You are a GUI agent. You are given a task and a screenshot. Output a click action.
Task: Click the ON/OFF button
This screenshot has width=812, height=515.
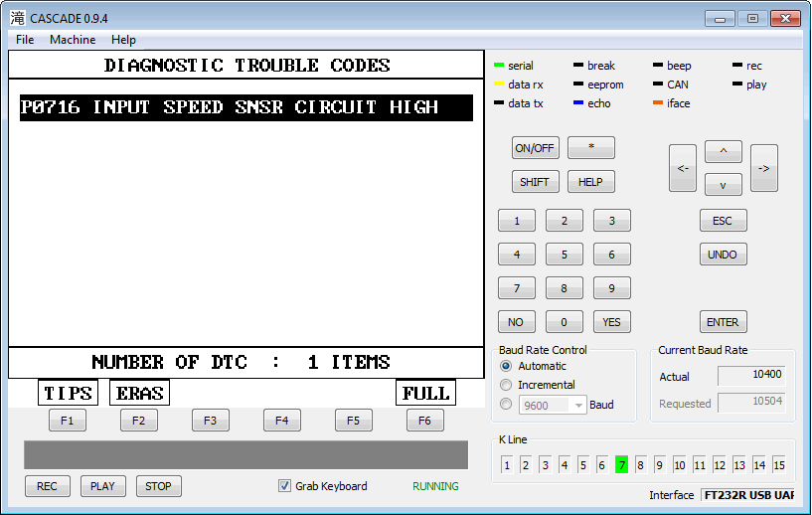[536, 148]
